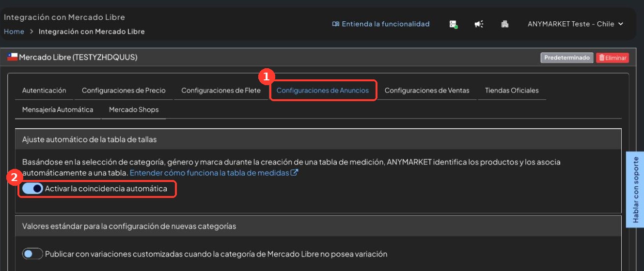Switch to the Tiendas Oficiales tab

512,90
